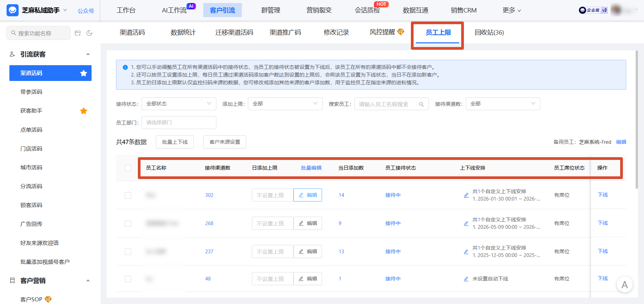Open 客户SOP in the sidebar
This screenshot has height=304, width=644.
pos(31,299)
